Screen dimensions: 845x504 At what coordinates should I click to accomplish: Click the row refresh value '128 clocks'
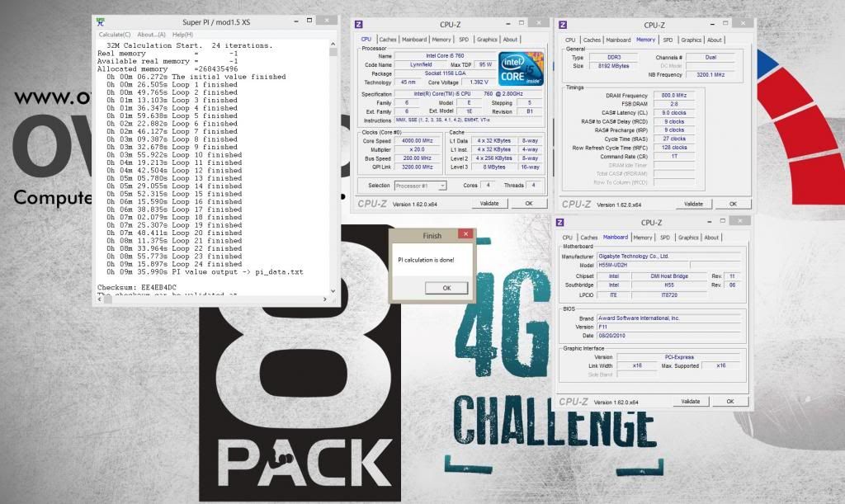(x=674, y=148)
